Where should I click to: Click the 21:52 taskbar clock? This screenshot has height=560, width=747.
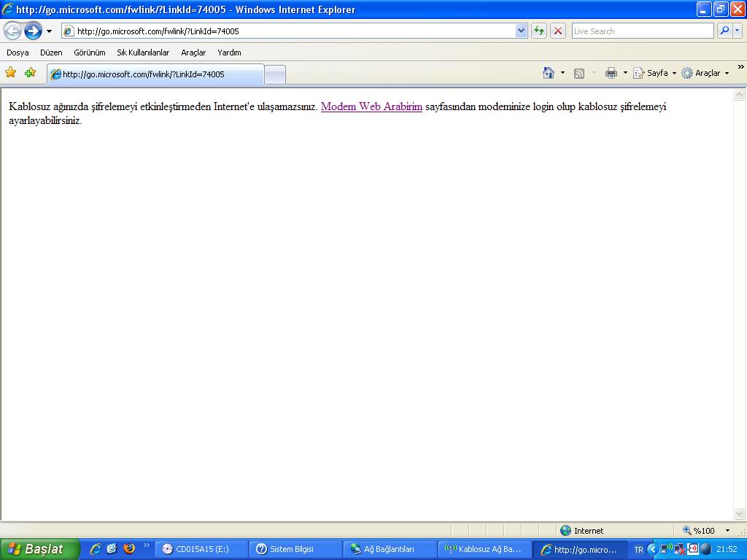click(727, 549)
